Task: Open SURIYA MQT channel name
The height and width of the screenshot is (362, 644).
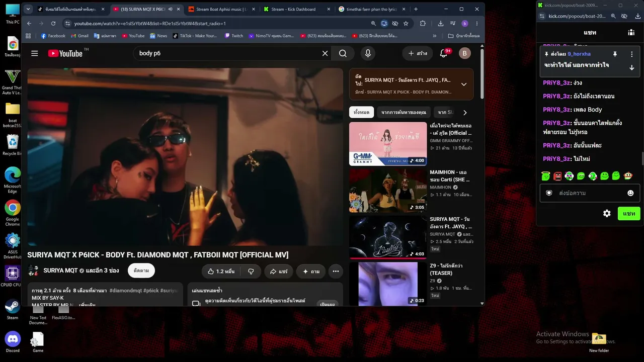Action: click(x=60, y=270)
